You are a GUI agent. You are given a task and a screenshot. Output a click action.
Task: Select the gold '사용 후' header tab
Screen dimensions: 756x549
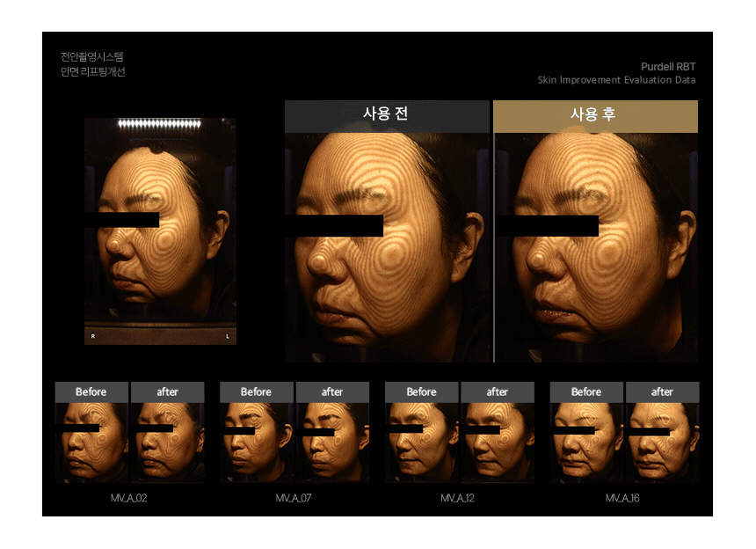pos(595,115)
